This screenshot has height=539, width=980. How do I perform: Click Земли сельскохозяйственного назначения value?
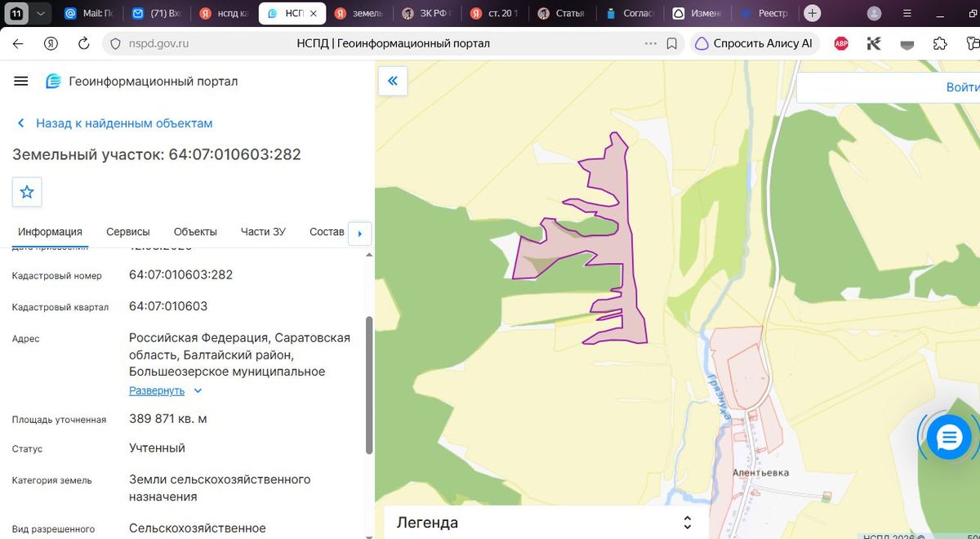pyautogui.click(x=220, y=488)
